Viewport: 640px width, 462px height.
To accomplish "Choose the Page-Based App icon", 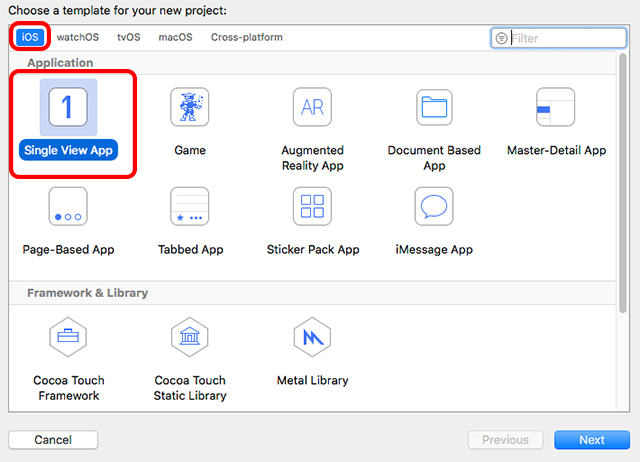I will (x=68, y=207).
